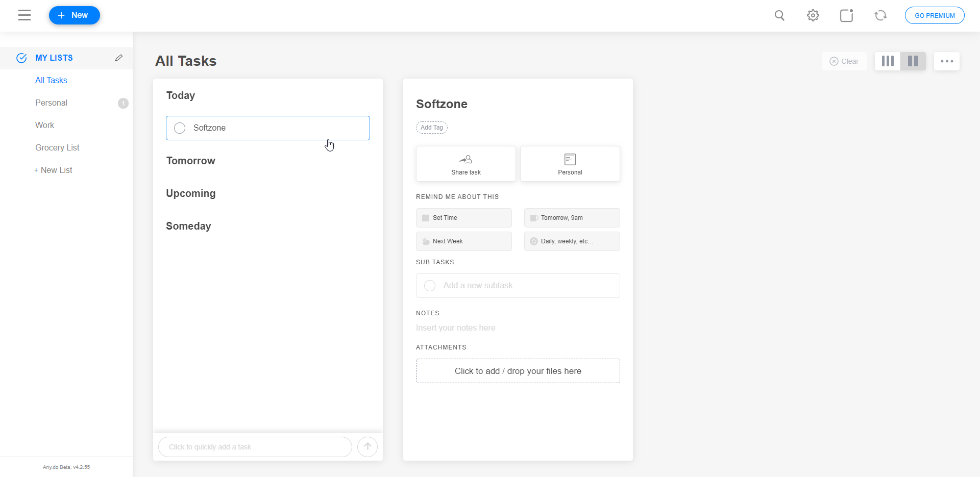Switch to two-column view
This screenshot has width=980, height=477.
913,61
